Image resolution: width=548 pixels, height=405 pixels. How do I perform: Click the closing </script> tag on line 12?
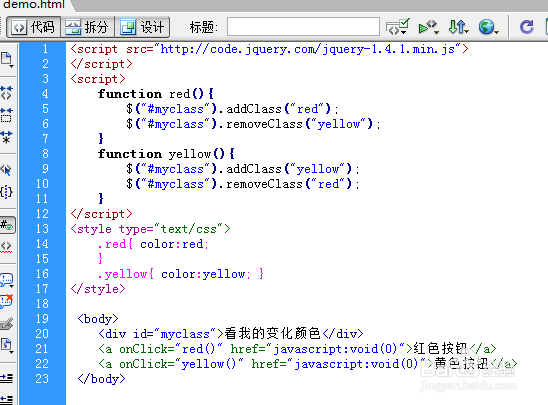pos(101,214)
